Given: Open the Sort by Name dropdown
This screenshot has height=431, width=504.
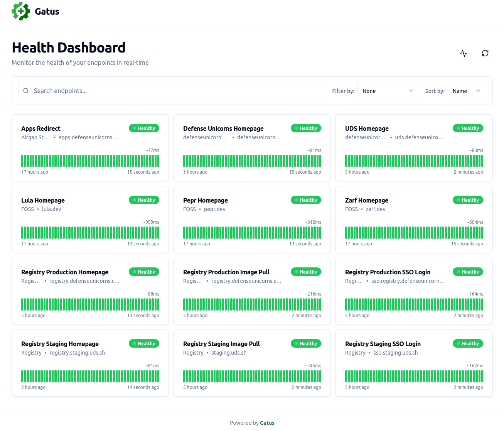Looking at the screenshot, I should (x=467, y=91).
